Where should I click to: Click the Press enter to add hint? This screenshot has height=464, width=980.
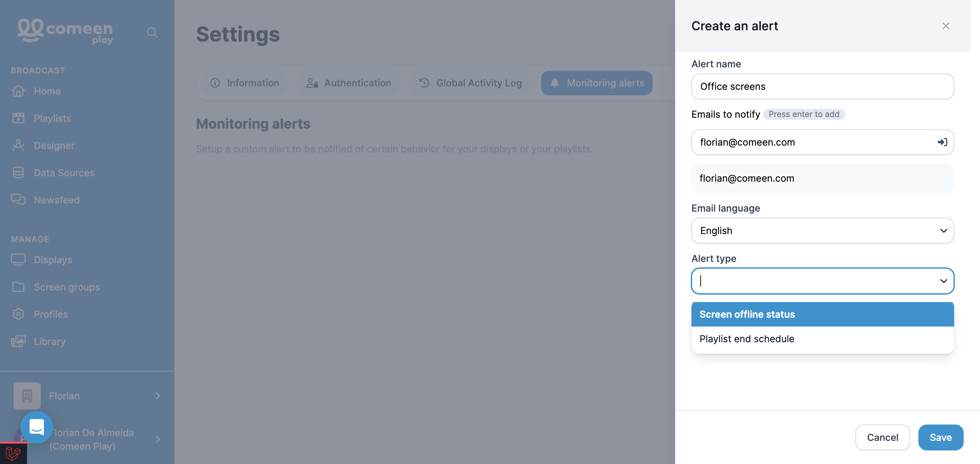[804, 114]
